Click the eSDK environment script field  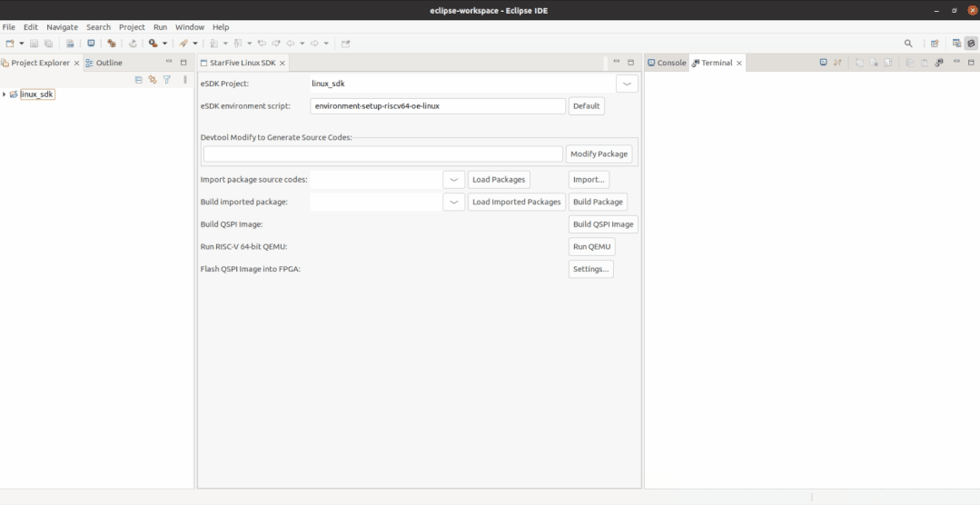438,106
